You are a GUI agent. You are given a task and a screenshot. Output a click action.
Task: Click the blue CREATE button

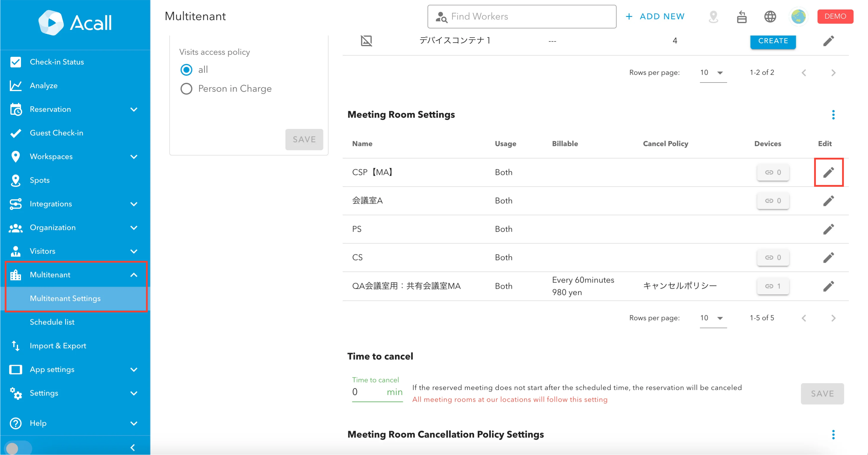(773, 41)
